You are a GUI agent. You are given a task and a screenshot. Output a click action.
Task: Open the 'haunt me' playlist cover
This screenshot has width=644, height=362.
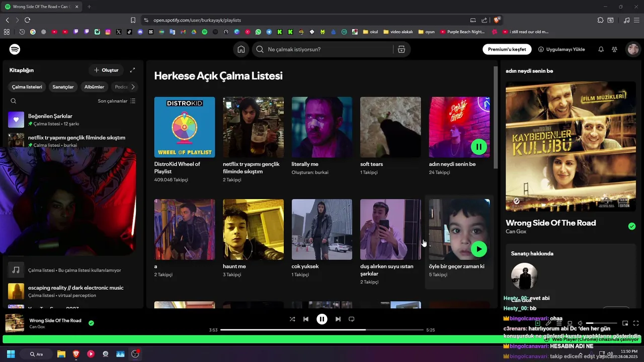[253, 229]
